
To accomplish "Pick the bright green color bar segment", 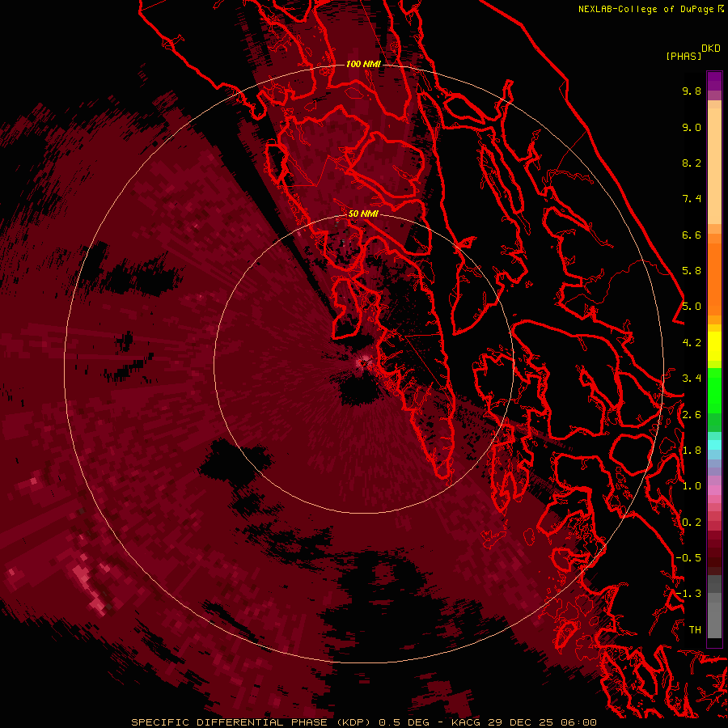I will coord(714,390).
